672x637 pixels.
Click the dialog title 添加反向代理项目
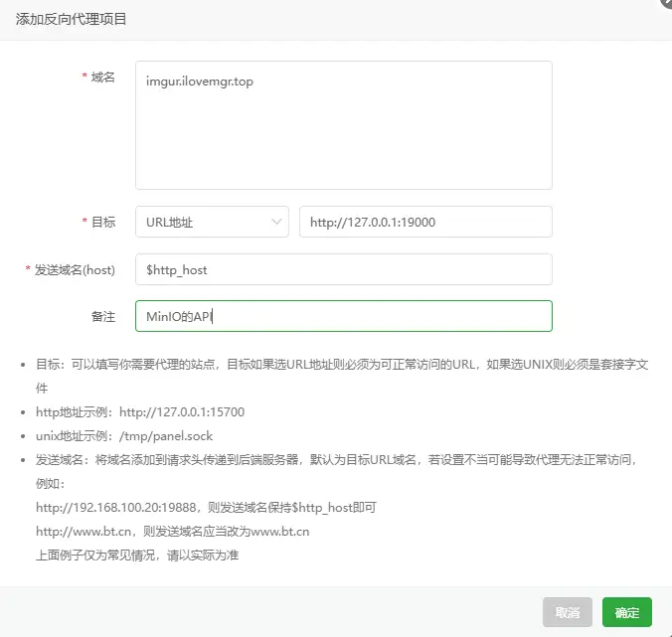point(71,19)
